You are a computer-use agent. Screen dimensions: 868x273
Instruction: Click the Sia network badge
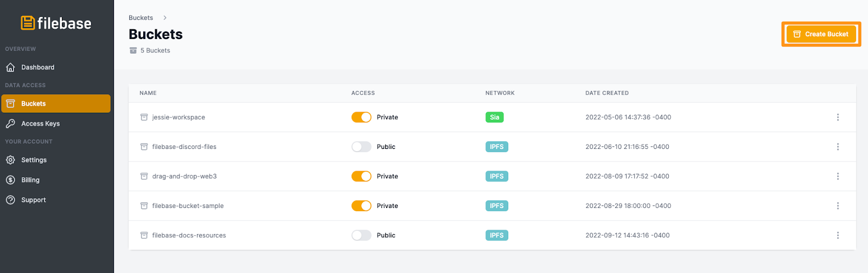click(494, 117)
